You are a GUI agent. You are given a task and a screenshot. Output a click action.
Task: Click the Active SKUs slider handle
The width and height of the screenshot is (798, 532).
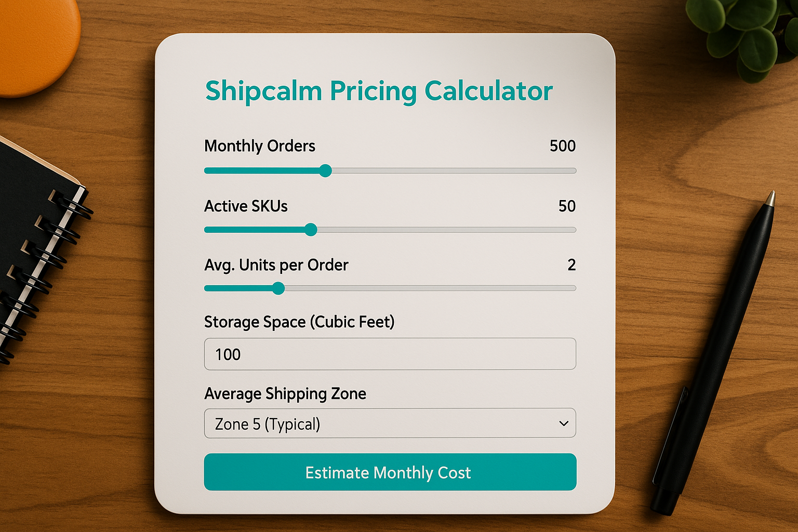pyautogui.click(x=311, y=230)
